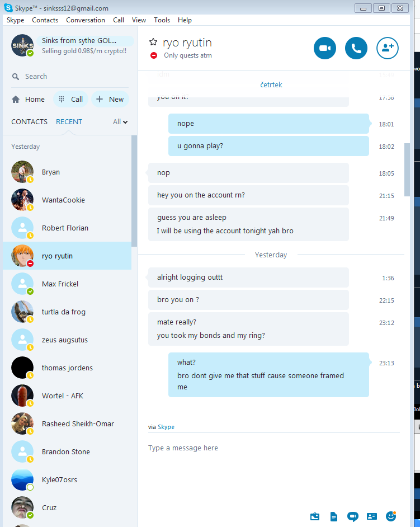Start a voice call using phone icon
This screenshot has height=527, width=420.
pyautogui.click(x=356, y=48)
